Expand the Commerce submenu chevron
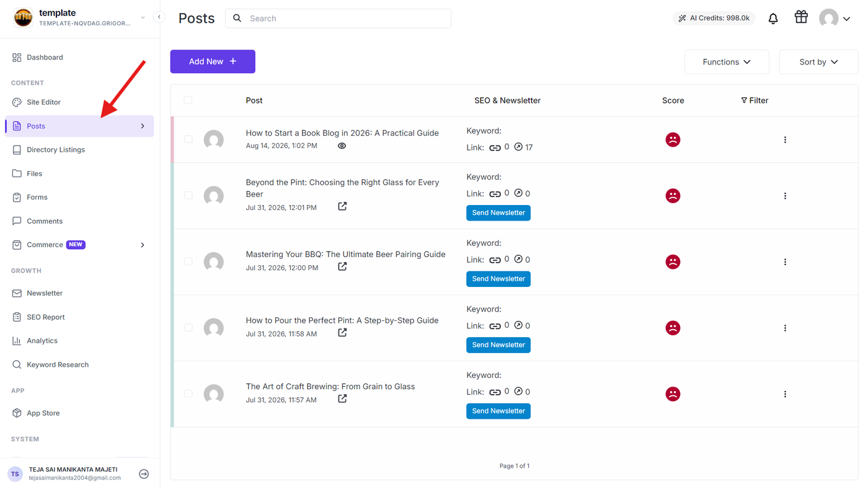Screen dimensions: 868x487 coord(143,245)
